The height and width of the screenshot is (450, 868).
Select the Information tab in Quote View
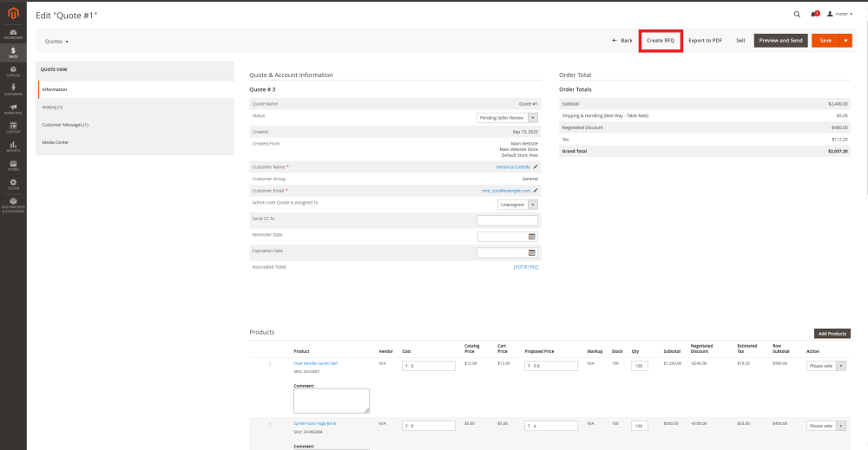tap(136, 89)
